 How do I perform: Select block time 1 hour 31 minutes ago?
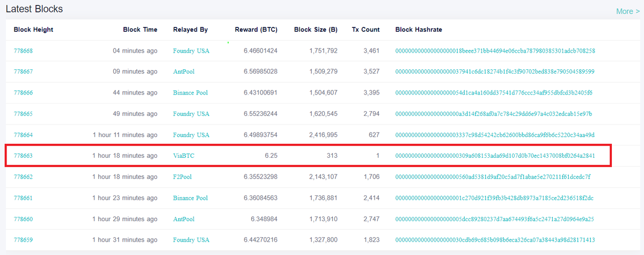pyautogui.click(x=125, y=240)
